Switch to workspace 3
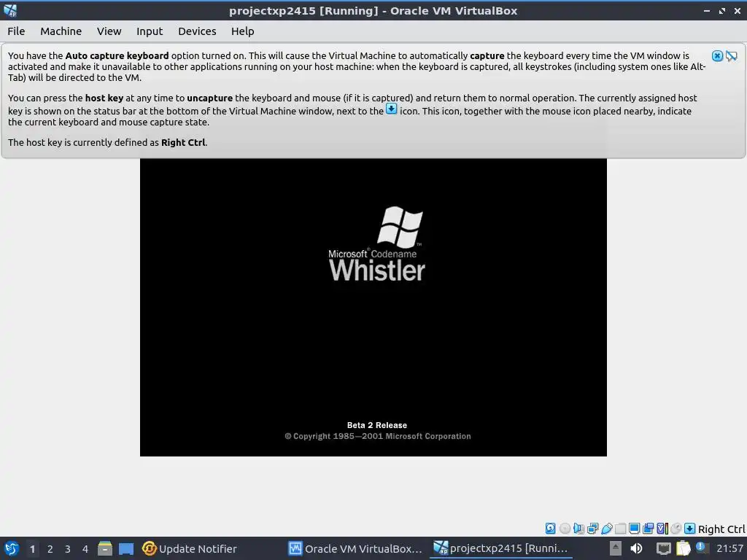The image size is (747, 560). pos(68,549)
